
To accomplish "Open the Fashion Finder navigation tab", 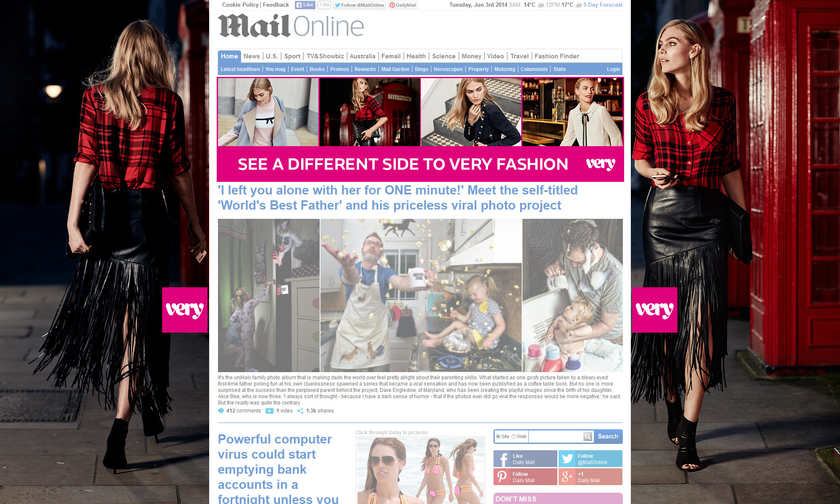I will [x=556, y=56].
